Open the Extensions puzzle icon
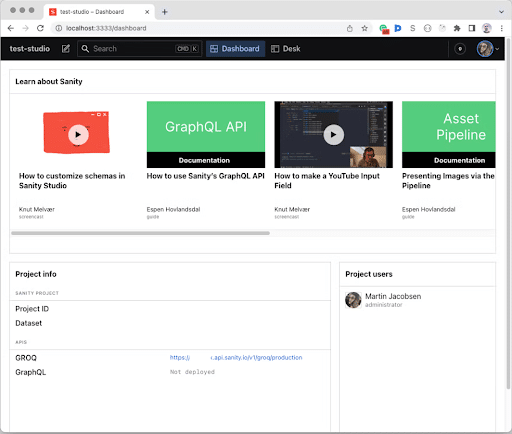 tap(457, 28)
